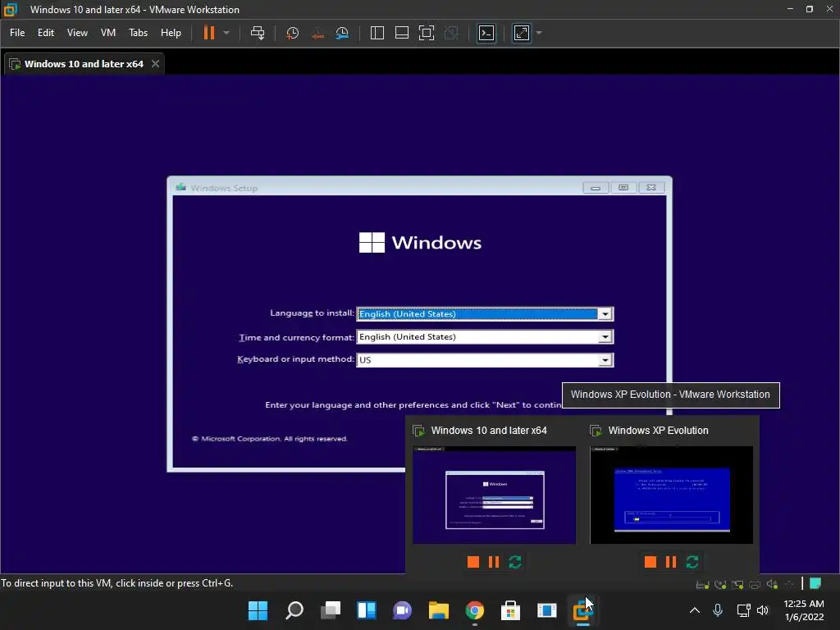Open the console view icon
This screenshot has width=840, height=630.
486,33
